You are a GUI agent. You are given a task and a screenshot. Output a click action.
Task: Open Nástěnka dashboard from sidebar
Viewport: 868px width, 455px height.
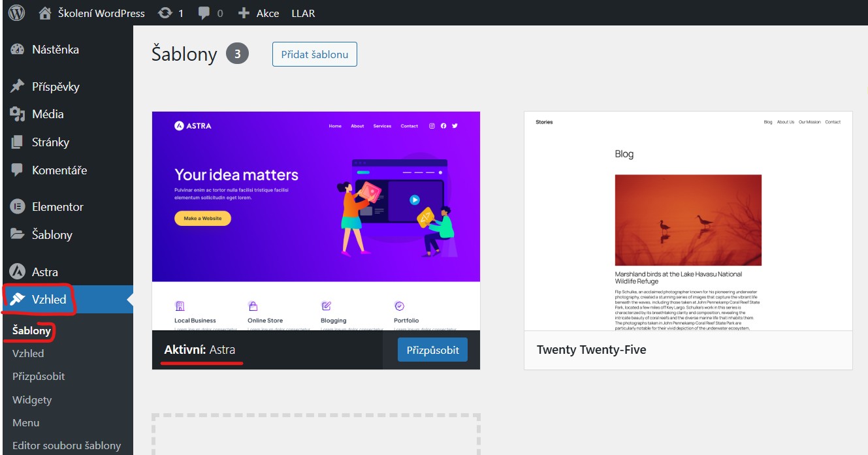[55, 50]
